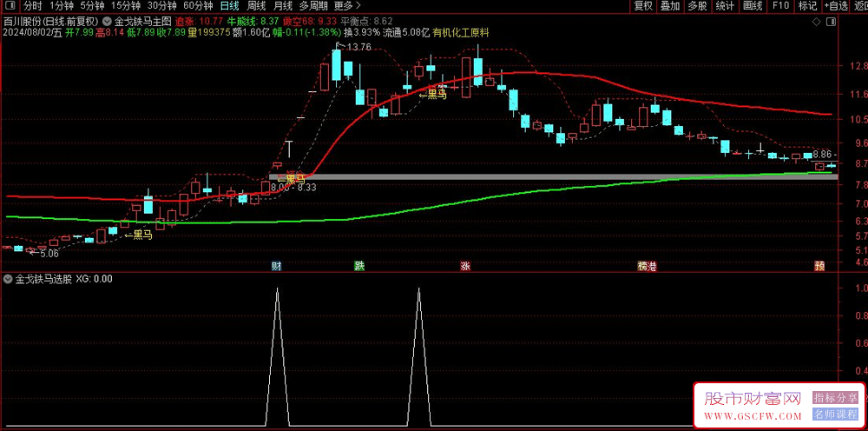Select the 30分钟 period
This screenshot has width=868, height=431.
click(x=161, y=6)
